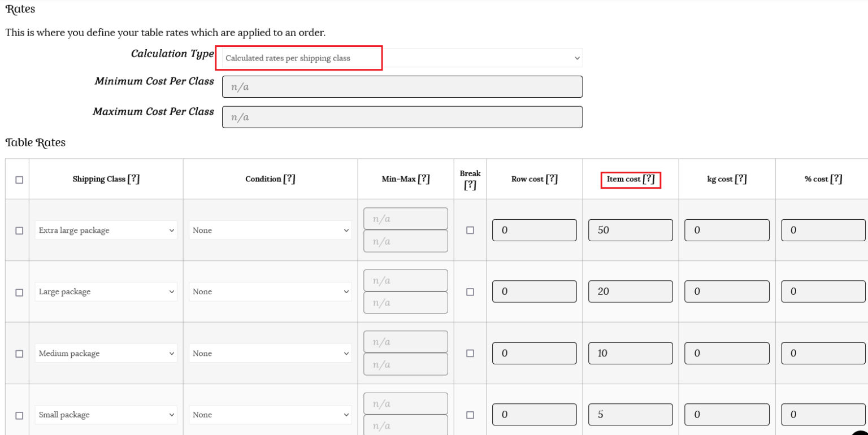The height and width of the screenshot is (435, 868).
Task: Click the help [?] under Break header
Action: (470, 185)
